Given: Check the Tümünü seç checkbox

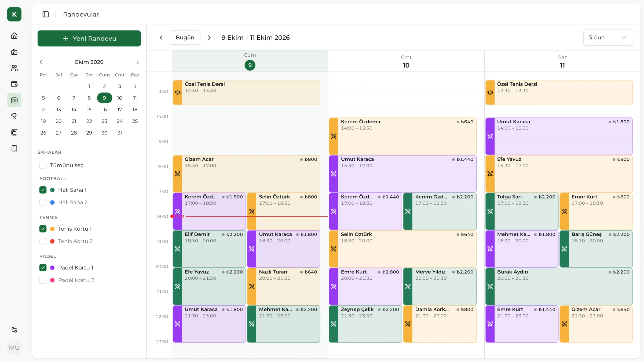Looking at the screenshot, I should (43, 165).
